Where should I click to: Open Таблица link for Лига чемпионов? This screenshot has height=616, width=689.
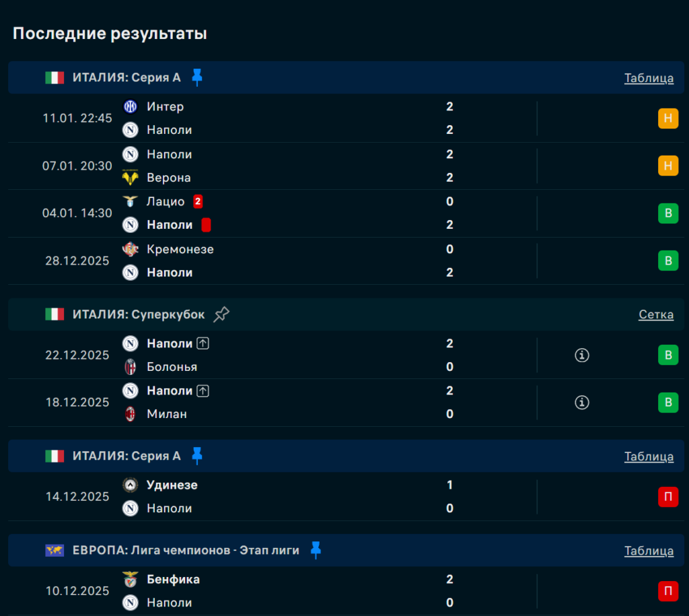[x=649, y=551]
